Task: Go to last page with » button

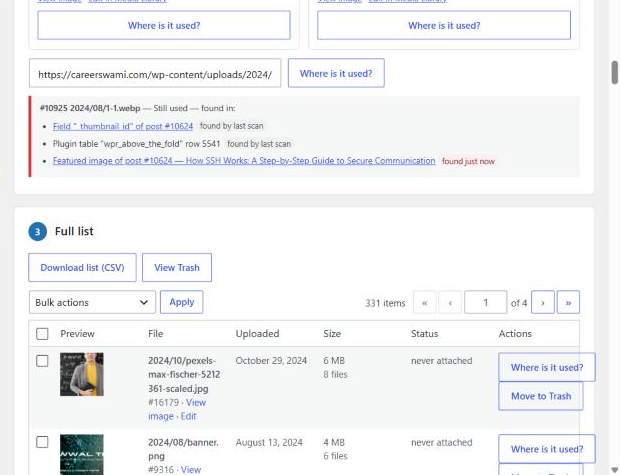Action: pyautogui.click(x=568, y=303)
